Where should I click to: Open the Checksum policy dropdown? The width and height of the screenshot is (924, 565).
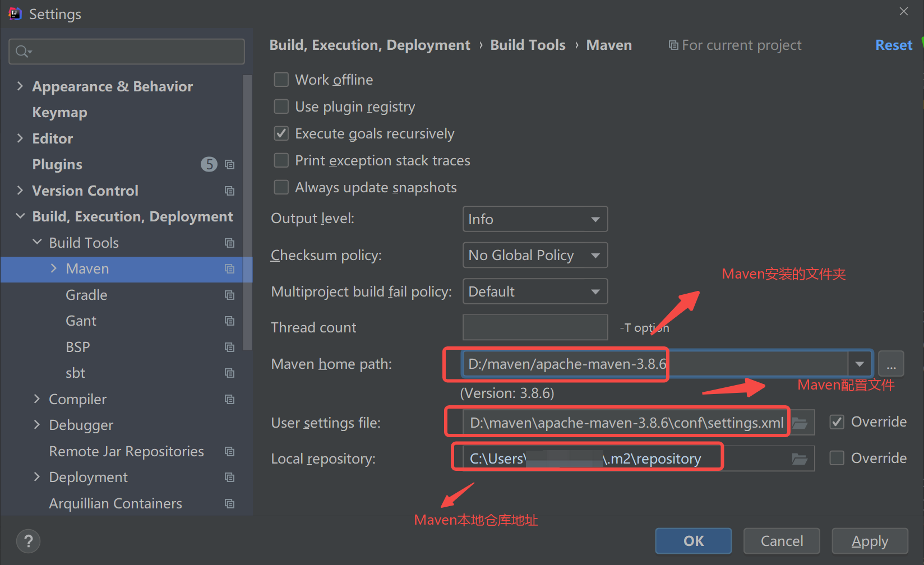click(535, 256)
